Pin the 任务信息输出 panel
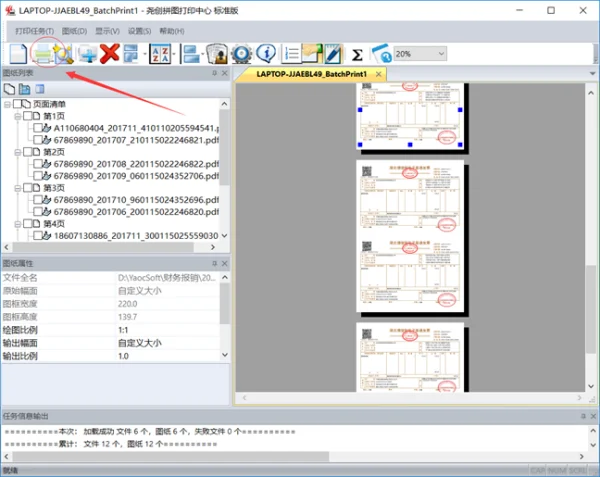 (583, 416)
